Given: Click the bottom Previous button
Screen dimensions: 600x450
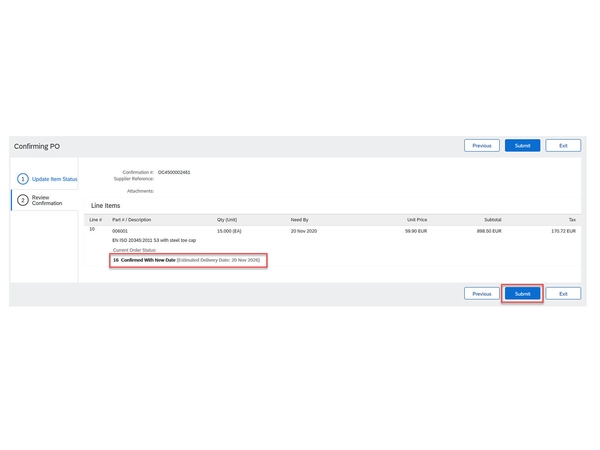Looking at the screenshot, I should point(481,294).
